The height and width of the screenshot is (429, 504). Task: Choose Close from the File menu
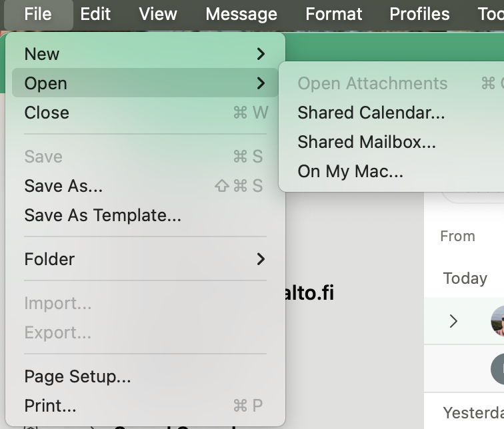tap(47, 113)
